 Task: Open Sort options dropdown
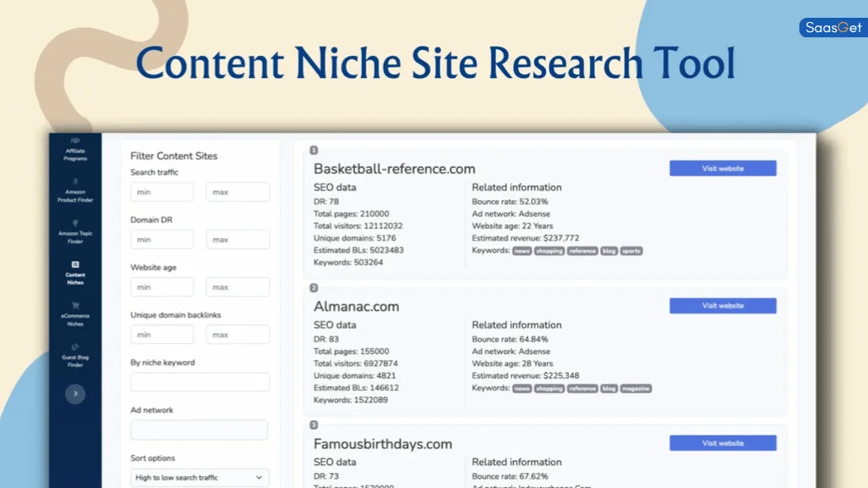[200, 478]
